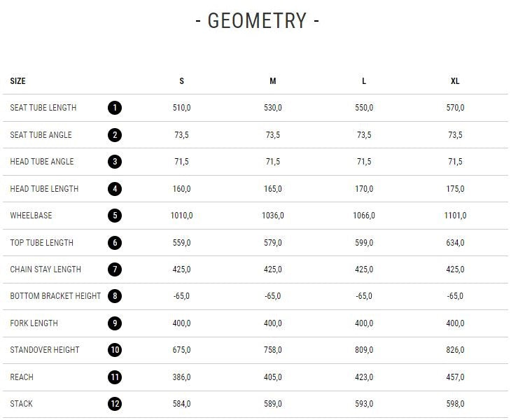Select the Standover Height row label
Viewport: 511px width, 420px height.
45,350
